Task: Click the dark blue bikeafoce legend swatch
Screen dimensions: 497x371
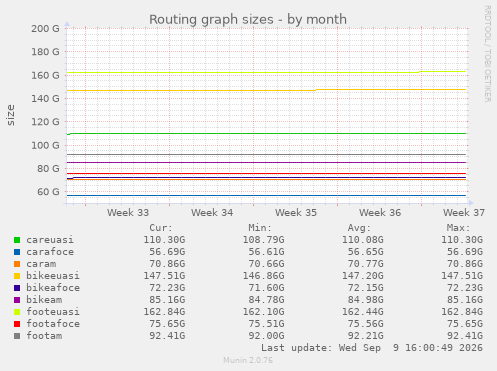Action: click(17, 288)
